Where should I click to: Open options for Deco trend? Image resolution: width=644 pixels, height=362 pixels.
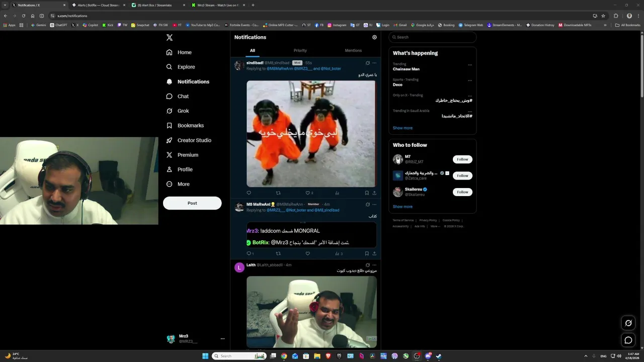point(470,80)
